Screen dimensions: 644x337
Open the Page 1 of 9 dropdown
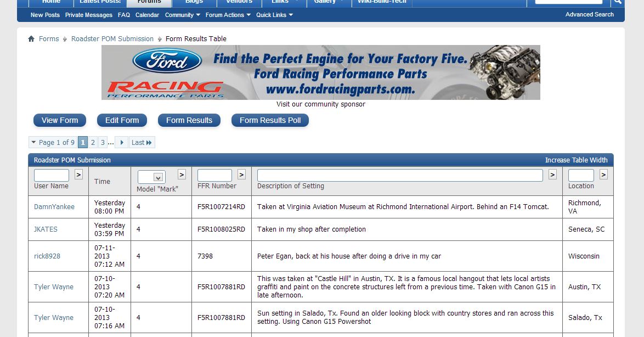(x=53, y=142)
